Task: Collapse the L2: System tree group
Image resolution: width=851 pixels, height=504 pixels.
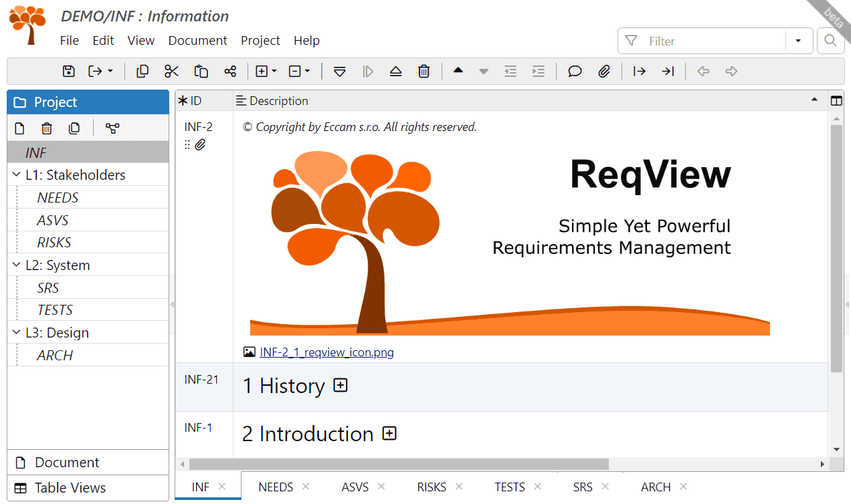Action: pyautogui.click(x=17, y=265)
